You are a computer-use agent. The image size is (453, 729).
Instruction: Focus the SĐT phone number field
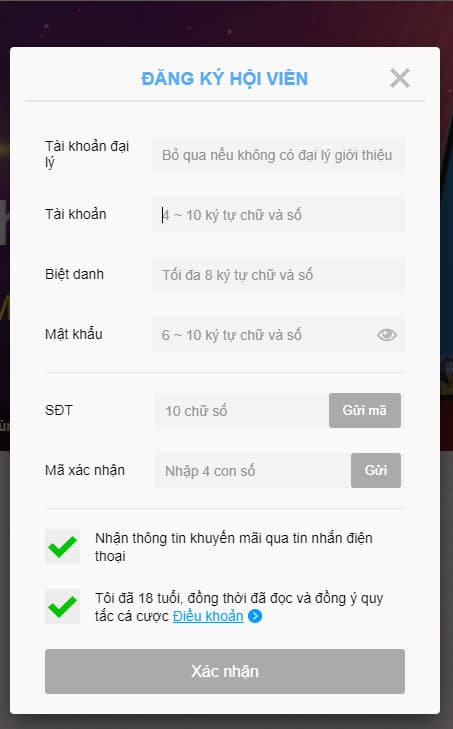(242, 411)
